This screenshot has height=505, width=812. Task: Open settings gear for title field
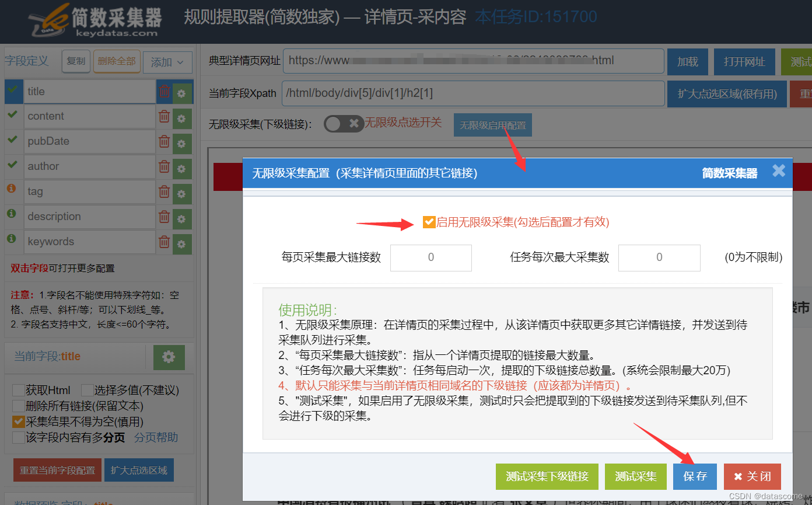pyautogui.click(x=182, y=93)
